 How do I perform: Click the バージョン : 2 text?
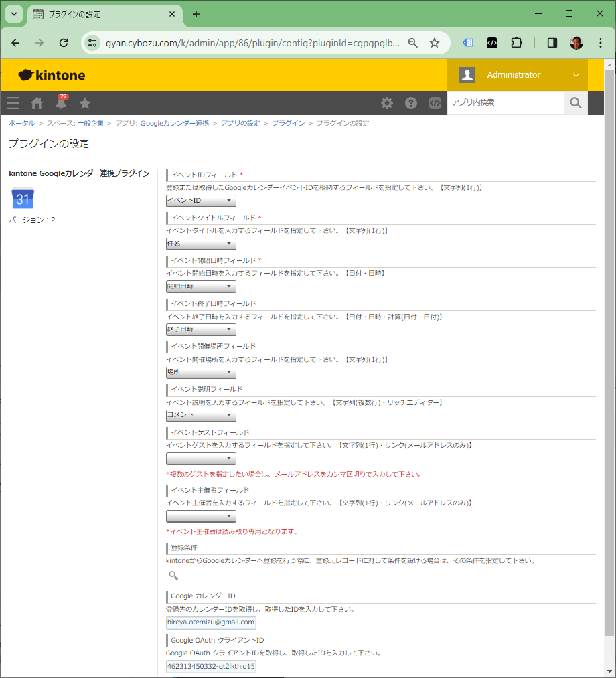tap(32, 220)
